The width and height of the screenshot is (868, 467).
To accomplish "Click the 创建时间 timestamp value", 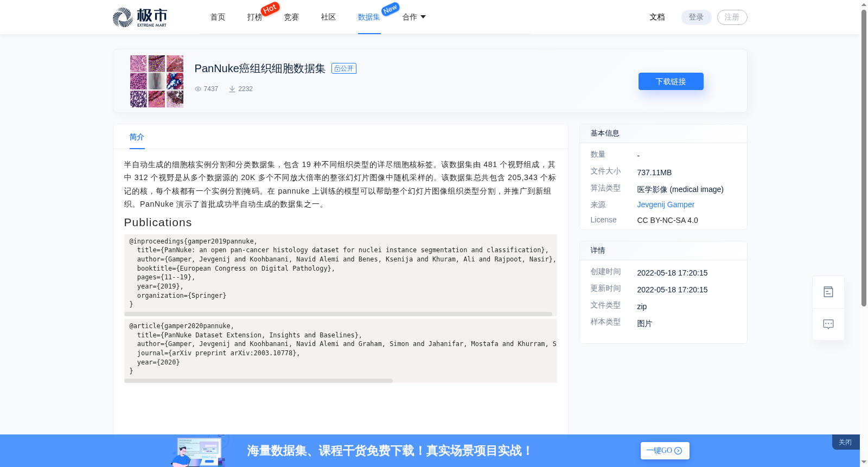I will (672, 273).
